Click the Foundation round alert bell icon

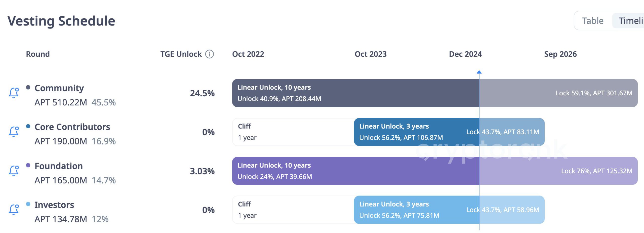[14, 171]
